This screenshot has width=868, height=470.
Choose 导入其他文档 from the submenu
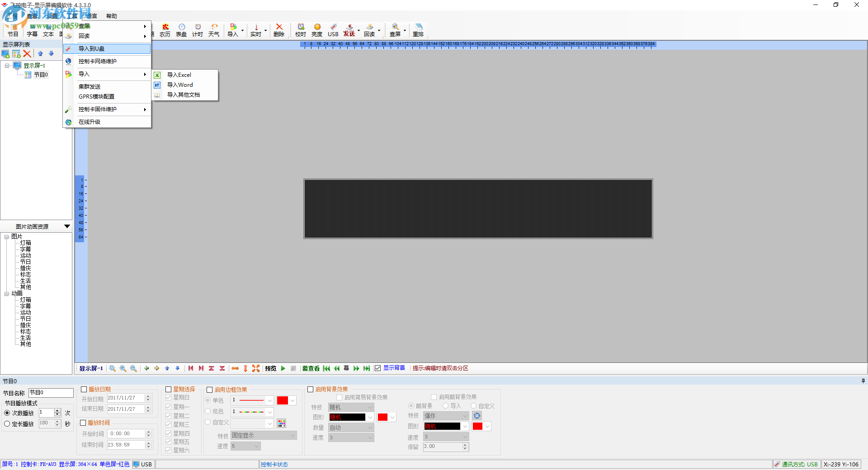click(185, 95)
